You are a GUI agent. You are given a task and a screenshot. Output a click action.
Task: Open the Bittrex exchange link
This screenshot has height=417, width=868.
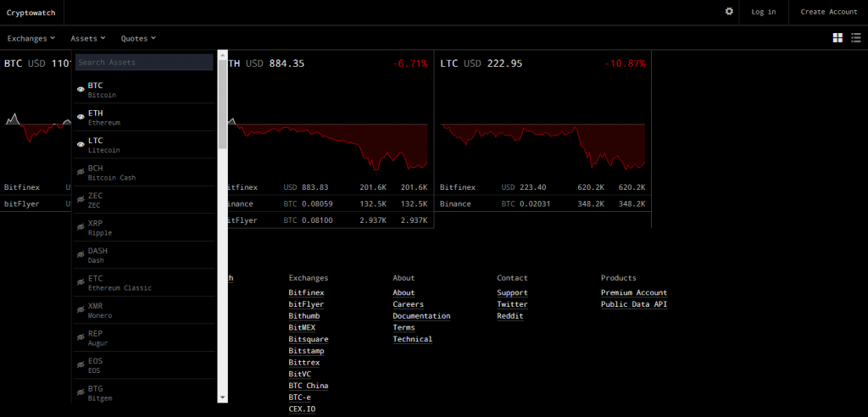304,362
